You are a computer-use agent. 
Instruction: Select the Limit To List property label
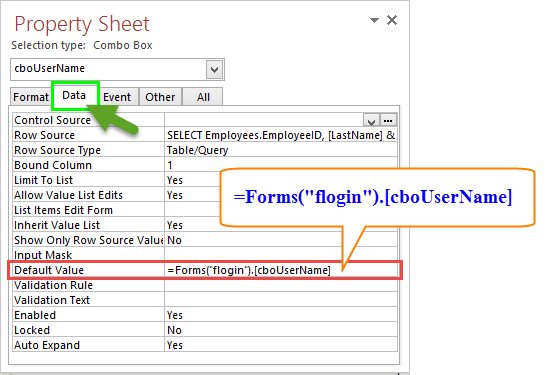tap(43, 180)
